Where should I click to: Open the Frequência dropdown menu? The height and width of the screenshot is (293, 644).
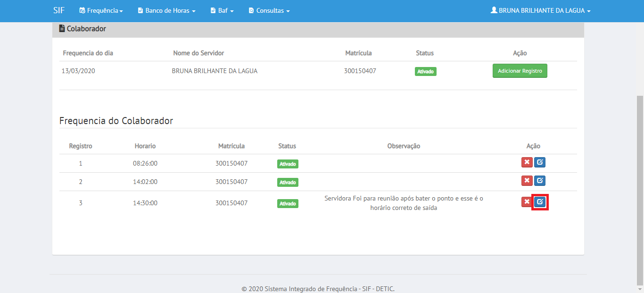point(101,10)
